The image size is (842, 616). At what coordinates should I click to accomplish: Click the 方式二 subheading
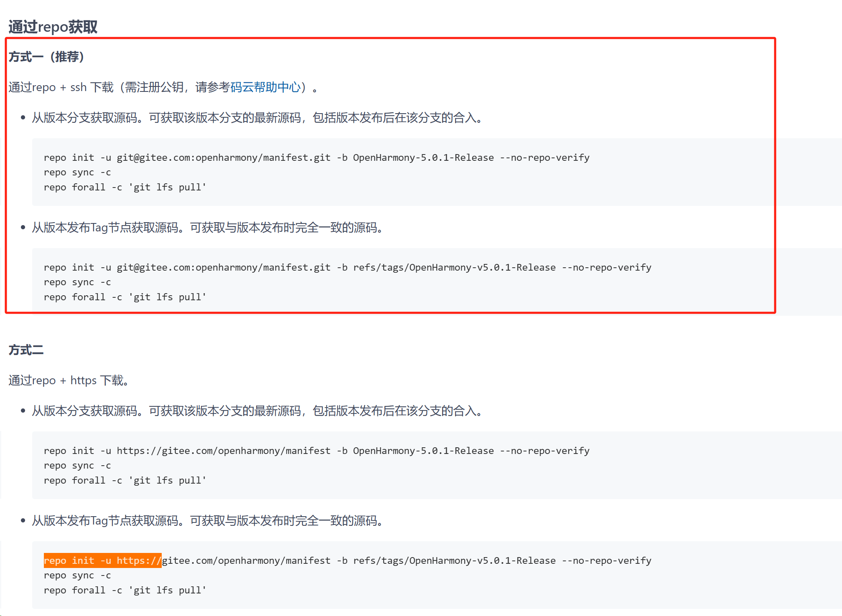[x=26, y=350]
